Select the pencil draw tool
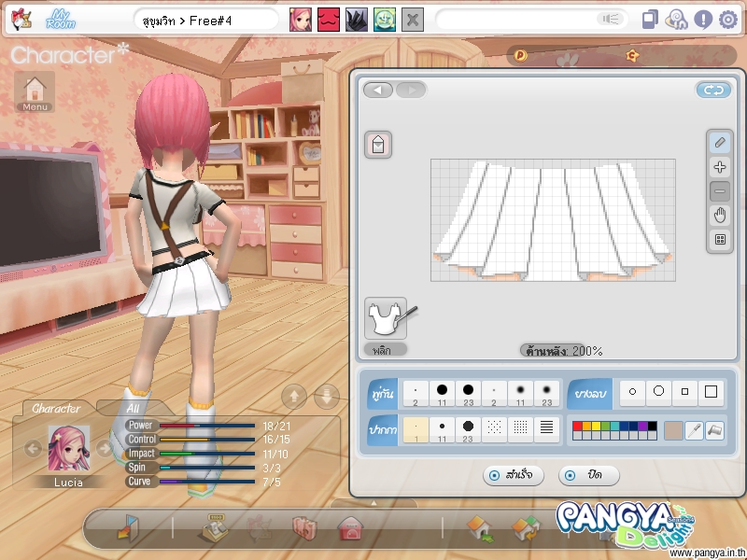 (x=720, y=143)
